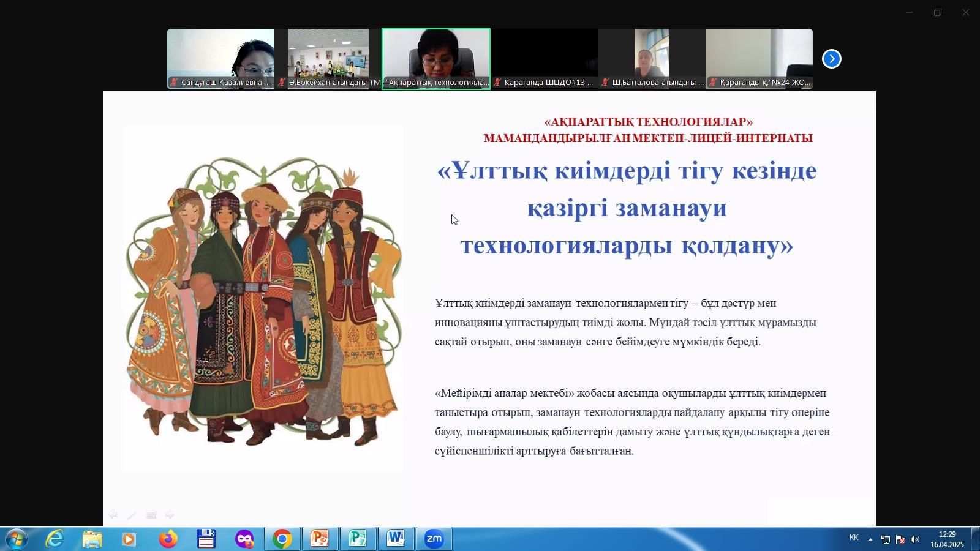
Task: Go to next slide using slideshow arrow
Action: tap(170, 515)
